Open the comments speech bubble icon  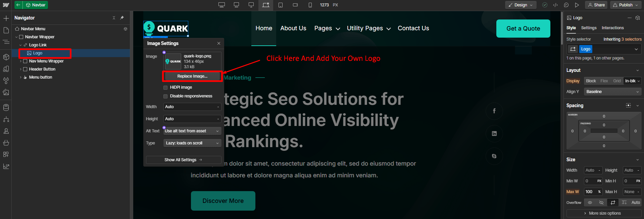coord(566,5)
